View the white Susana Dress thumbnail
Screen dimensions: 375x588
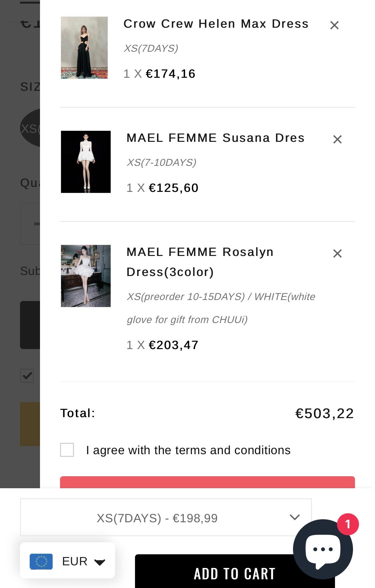coord(86,162)
